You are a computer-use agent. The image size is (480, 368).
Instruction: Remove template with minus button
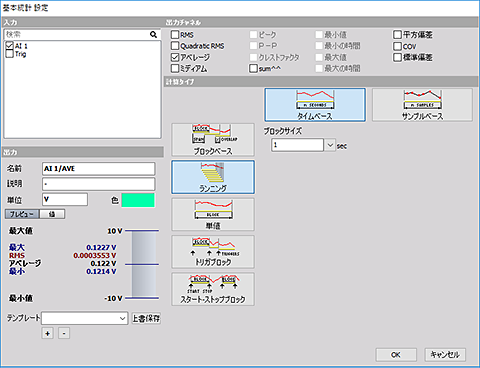tap(64, 333)
